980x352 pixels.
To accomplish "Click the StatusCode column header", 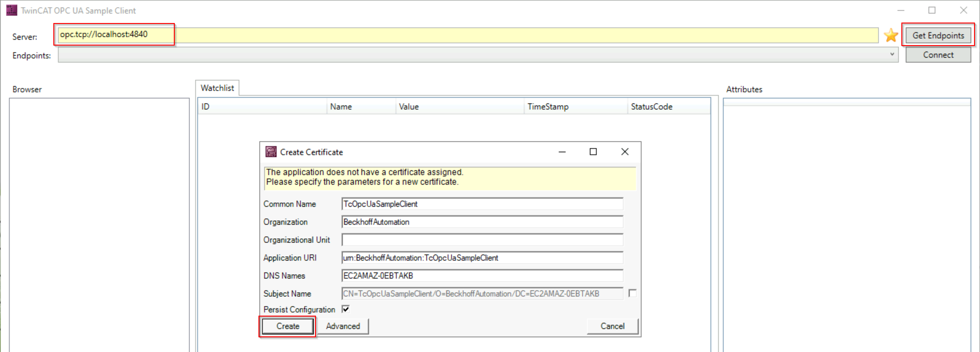I will pos(669,107).
